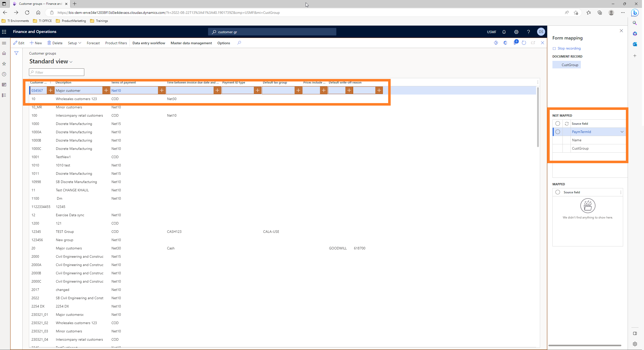This screenshot has width=644, height=350.
Task: Select the Home icon in the navigation pane
Action: 4,53
